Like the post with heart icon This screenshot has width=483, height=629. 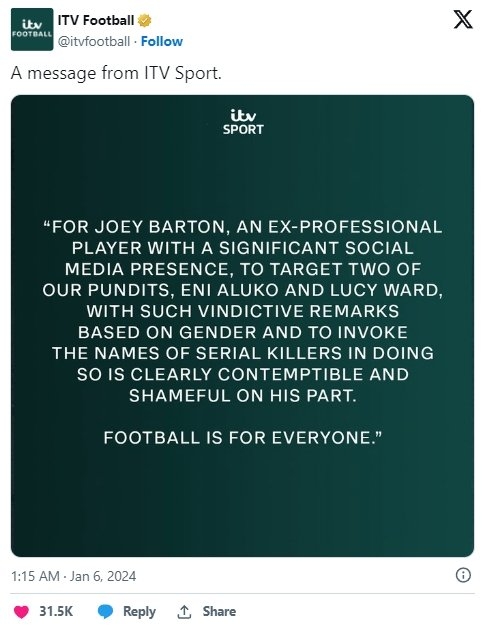[21, 612]
